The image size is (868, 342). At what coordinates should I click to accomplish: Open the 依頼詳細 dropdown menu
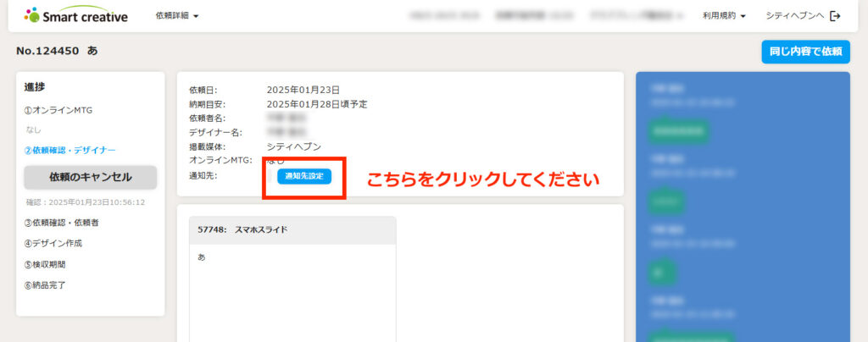(177, 16)
